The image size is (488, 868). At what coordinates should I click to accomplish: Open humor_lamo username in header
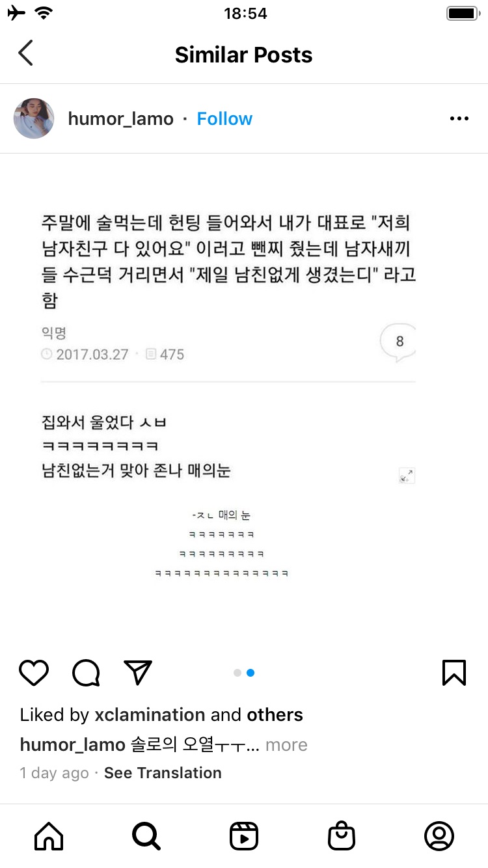121,118
